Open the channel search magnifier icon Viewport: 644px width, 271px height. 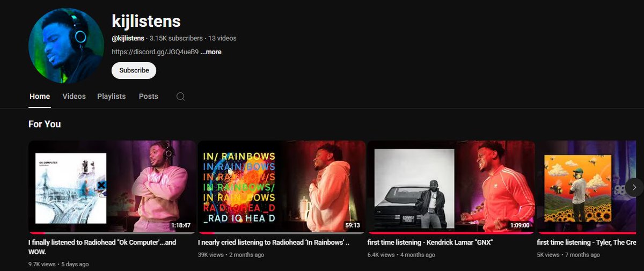coord(181,97)
